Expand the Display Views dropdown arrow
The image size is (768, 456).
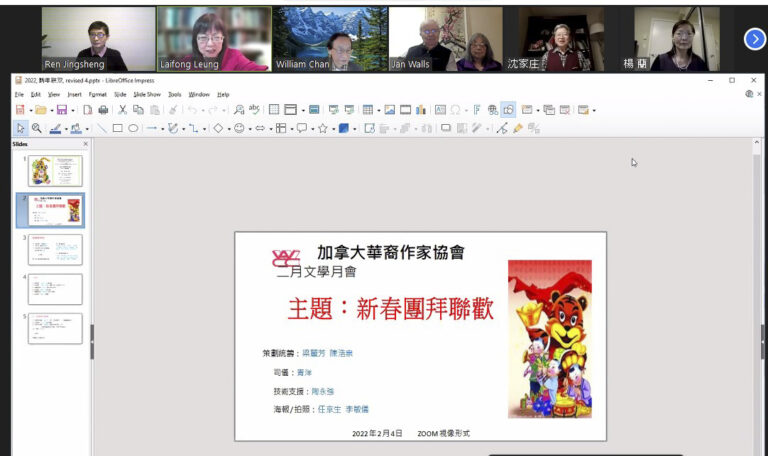tap(303, 110)
